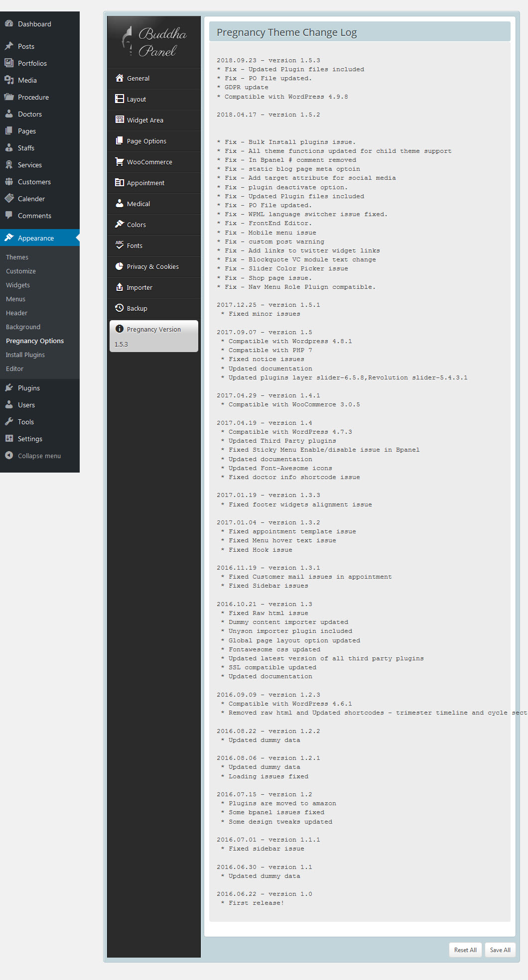Click the Importer upload icon
This screenshot has height=980, width=528.
pyautogui.click(x=120, y=287)
